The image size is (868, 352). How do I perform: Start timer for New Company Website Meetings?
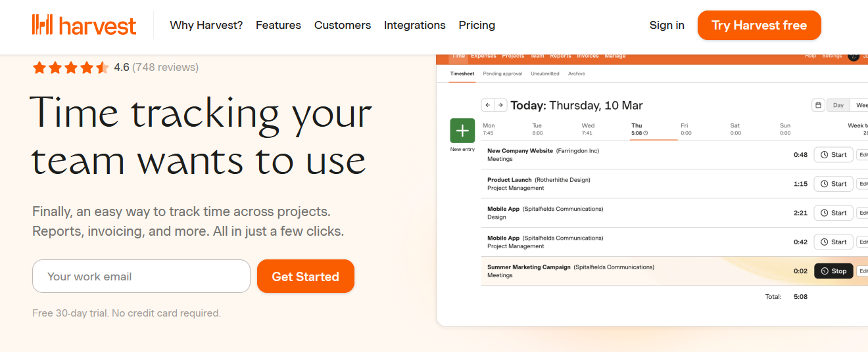tap(833, 155)
